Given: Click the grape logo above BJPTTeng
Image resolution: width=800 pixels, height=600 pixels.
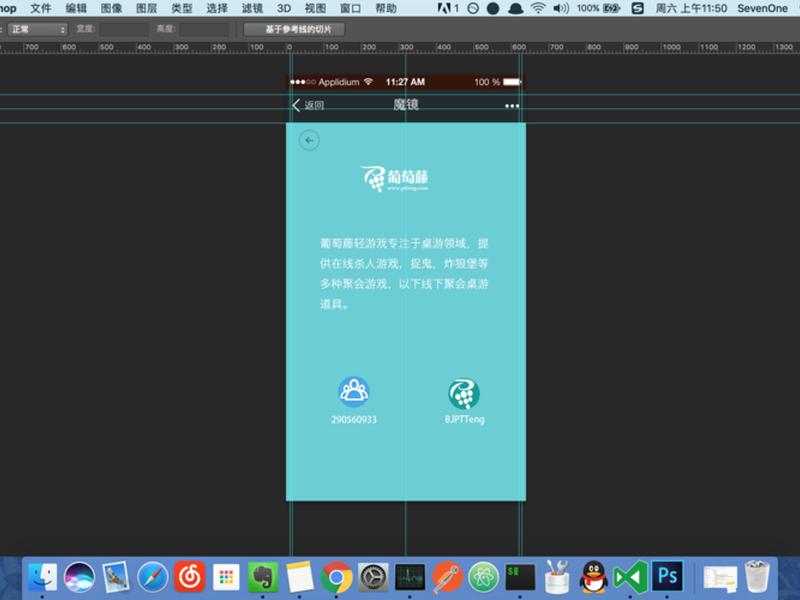Looking at the screenshot, I should (464, 393).
